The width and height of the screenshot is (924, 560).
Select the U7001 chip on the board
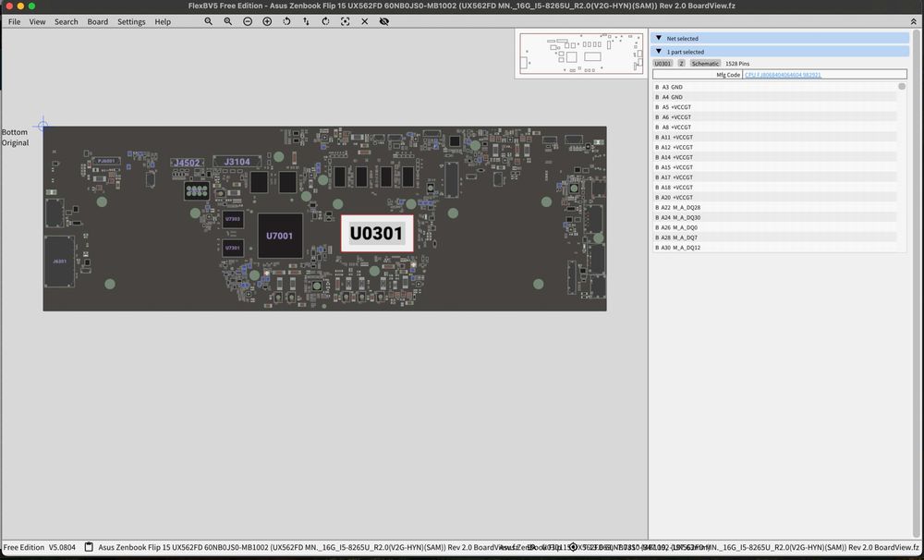click(x=280, y=236)
